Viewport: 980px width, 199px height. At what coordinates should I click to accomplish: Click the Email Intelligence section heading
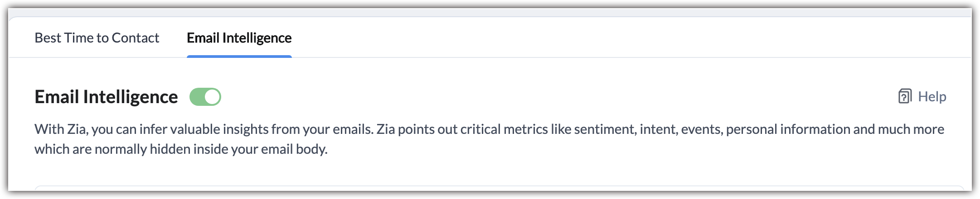coord(106,97)
